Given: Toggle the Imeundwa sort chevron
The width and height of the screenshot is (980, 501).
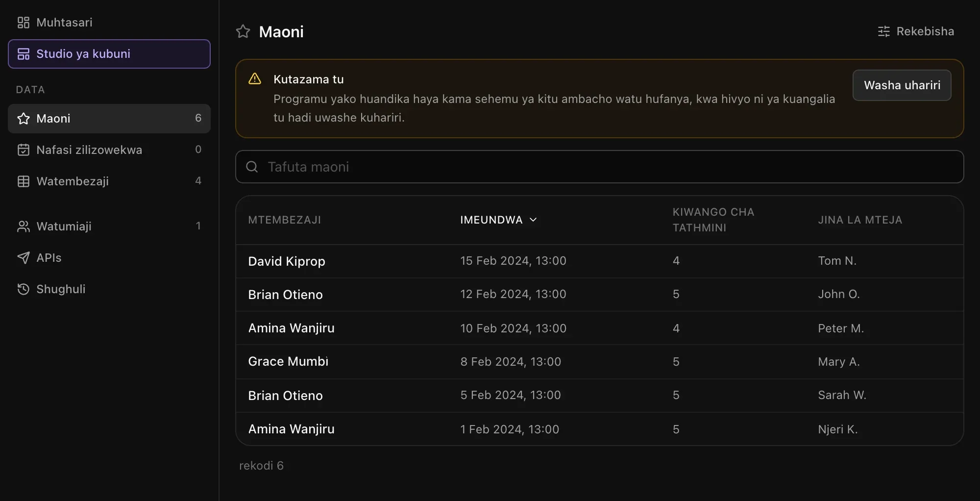Looking at the screenshot, I should [x=533, y=220].
